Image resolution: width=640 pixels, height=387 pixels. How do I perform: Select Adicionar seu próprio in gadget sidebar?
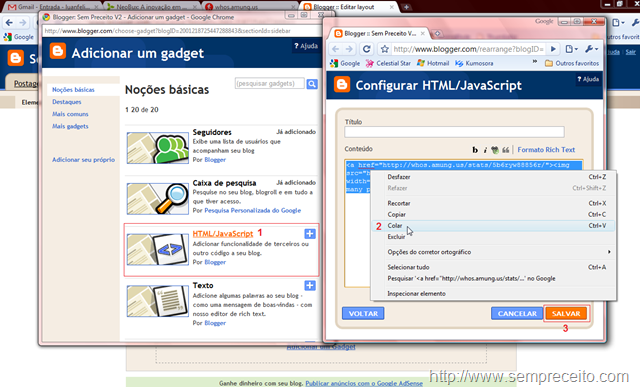coord(83,160)
